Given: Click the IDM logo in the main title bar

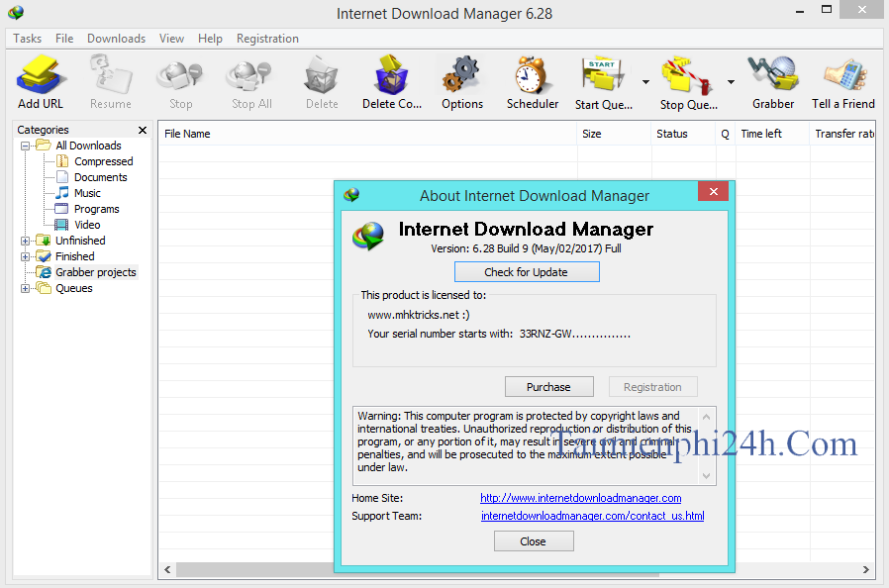Looking at the screenshot, I should 16,12.
